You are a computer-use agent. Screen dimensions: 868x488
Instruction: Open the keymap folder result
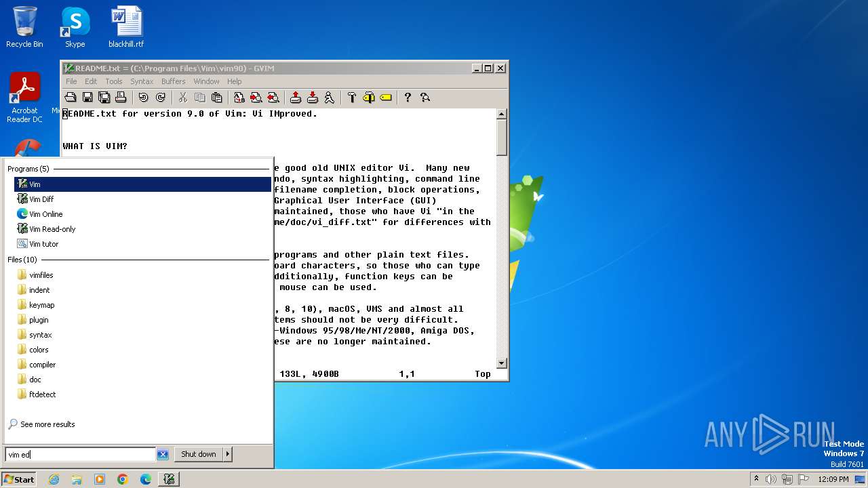click(x=142, y=305)
